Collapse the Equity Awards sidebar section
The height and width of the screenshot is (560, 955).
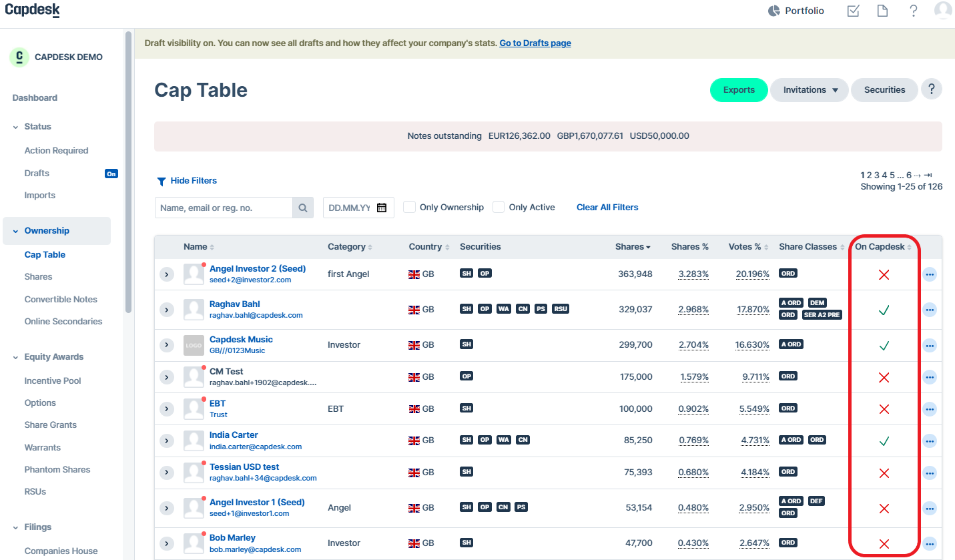point(16,357)
